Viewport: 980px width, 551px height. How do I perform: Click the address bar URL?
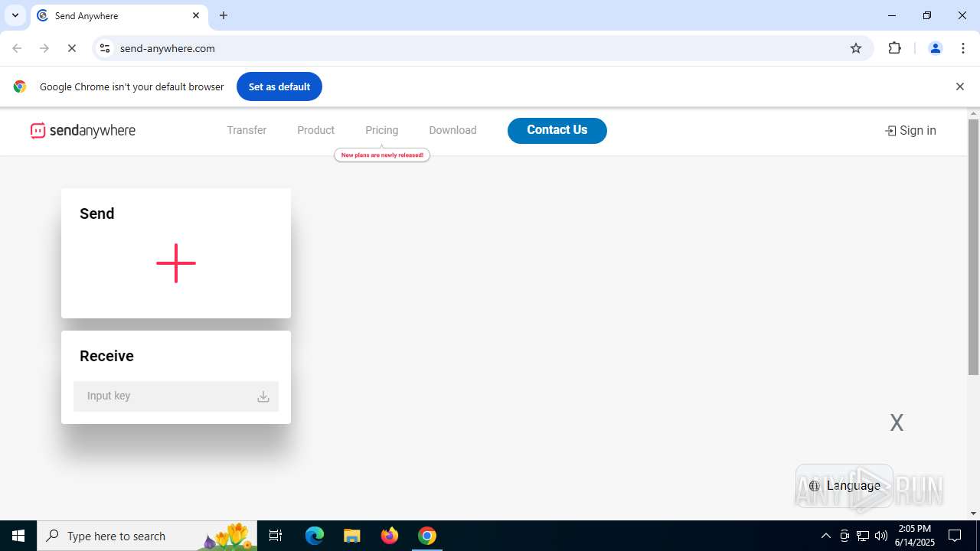pyautogui.click(x=167, y=48)
